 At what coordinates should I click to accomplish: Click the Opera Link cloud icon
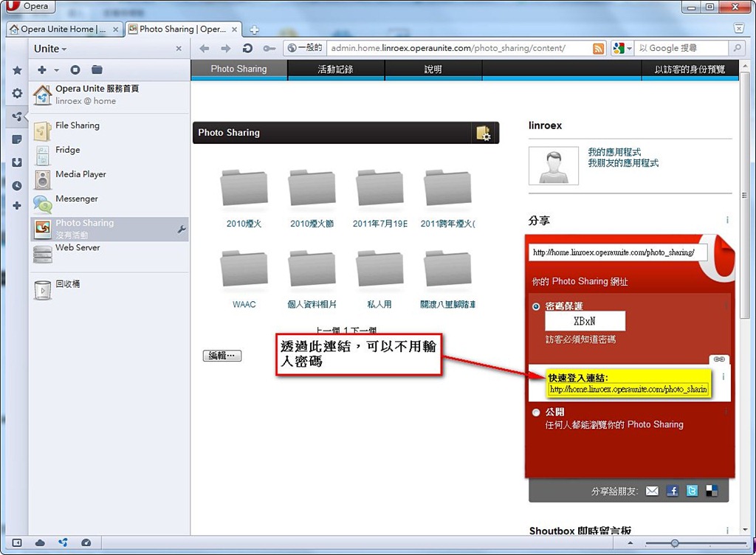40,543
